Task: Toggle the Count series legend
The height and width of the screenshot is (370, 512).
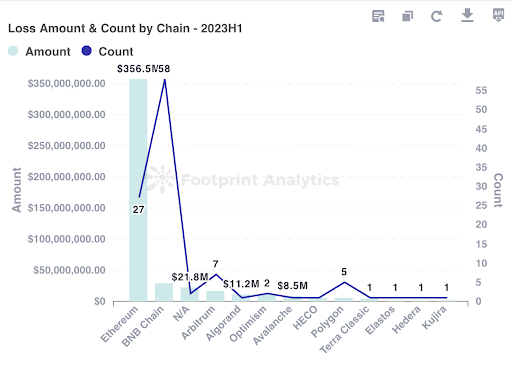Action: (107, 51)
